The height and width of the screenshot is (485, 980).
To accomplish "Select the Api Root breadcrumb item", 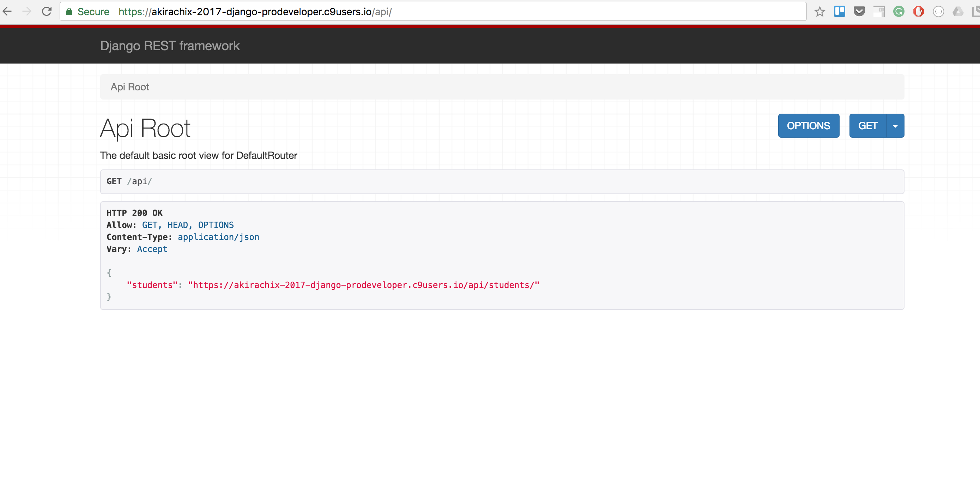I will click(130, 87).
